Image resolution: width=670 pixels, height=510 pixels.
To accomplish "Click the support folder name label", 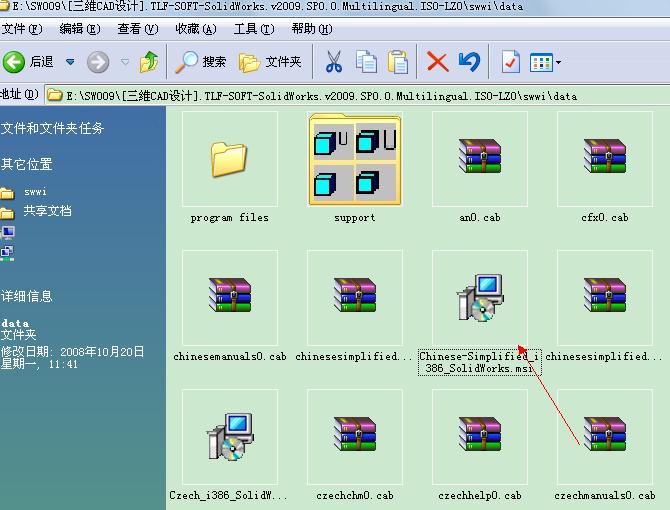I will click(x=355, y=218).
